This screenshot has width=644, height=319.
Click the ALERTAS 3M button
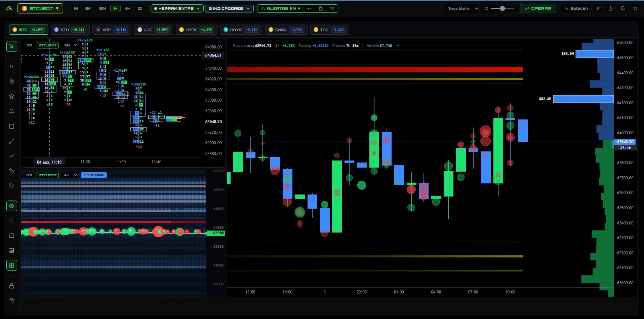point(280,8)
